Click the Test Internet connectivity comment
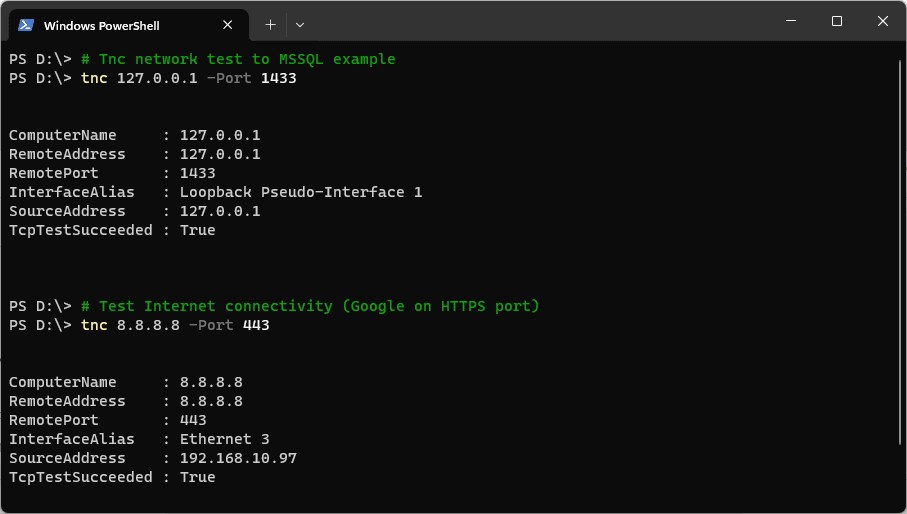 click(310, 306)
